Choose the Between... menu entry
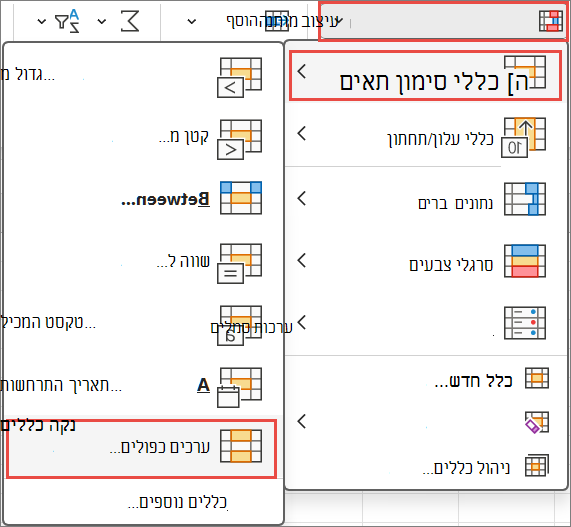 [143, 198]
